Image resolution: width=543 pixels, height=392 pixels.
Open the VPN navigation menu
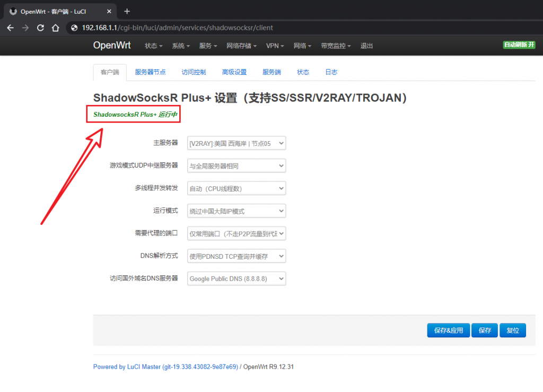[x=275, y=46]
